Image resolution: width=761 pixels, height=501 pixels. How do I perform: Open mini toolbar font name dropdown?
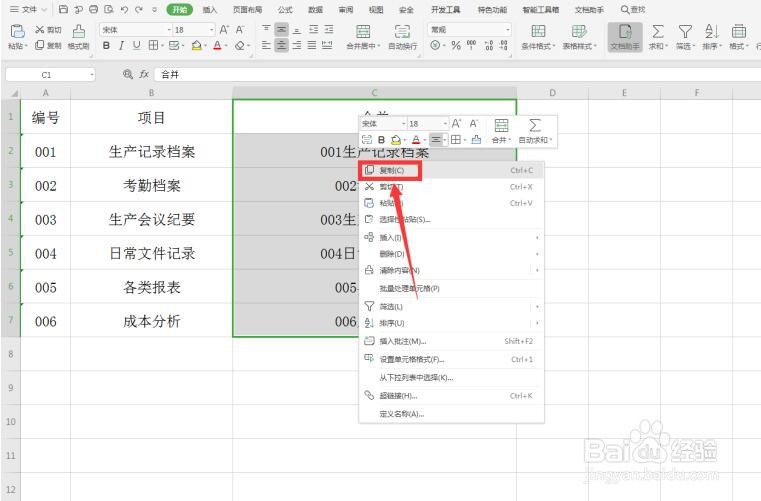coord(403,124)
